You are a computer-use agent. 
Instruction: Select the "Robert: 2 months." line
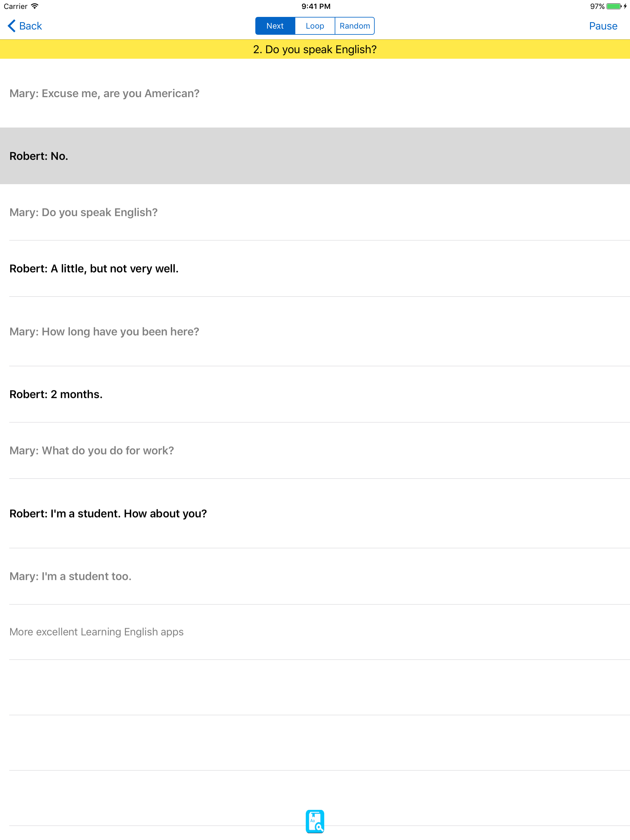click(x=56, y=394)
